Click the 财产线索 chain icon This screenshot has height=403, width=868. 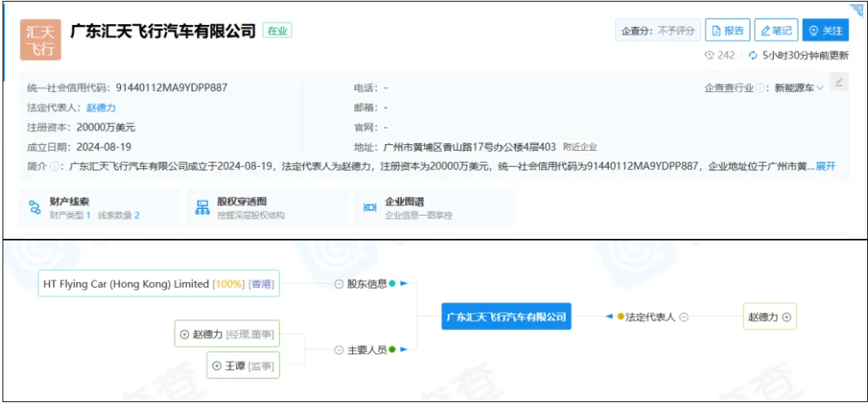click(x=35, y=208)
